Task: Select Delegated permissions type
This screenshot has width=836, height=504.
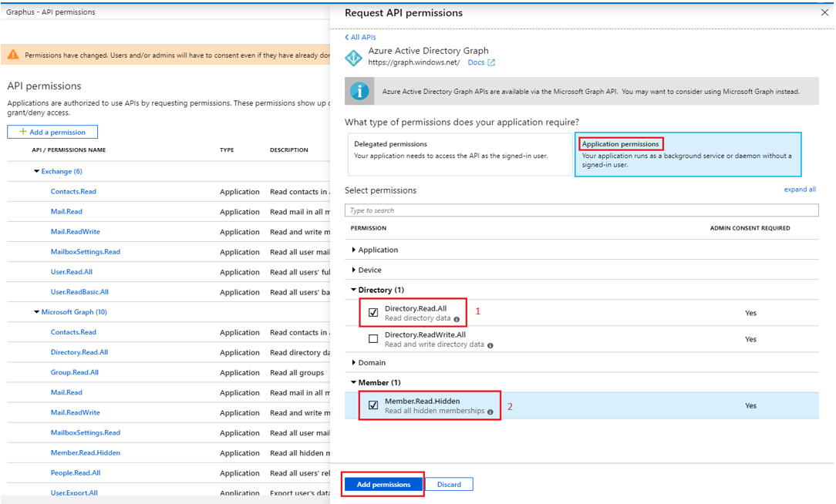Action: [x=460, y=154]
